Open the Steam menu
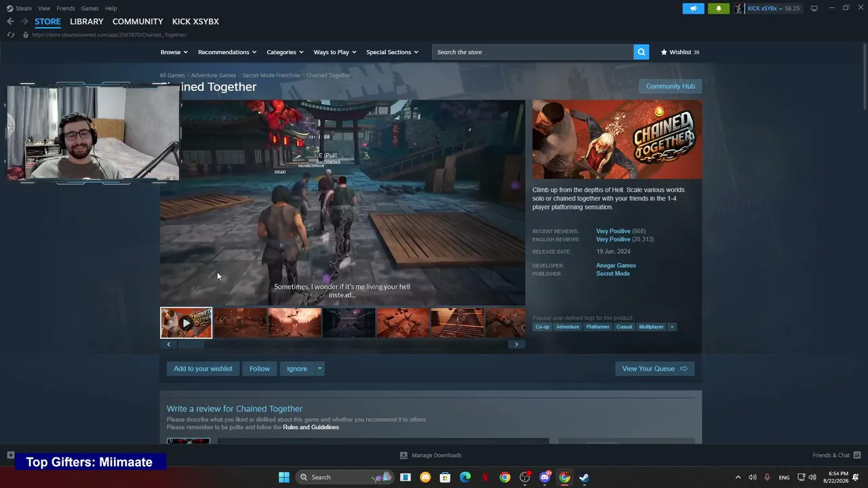The image size is (868, 488). 24,8
